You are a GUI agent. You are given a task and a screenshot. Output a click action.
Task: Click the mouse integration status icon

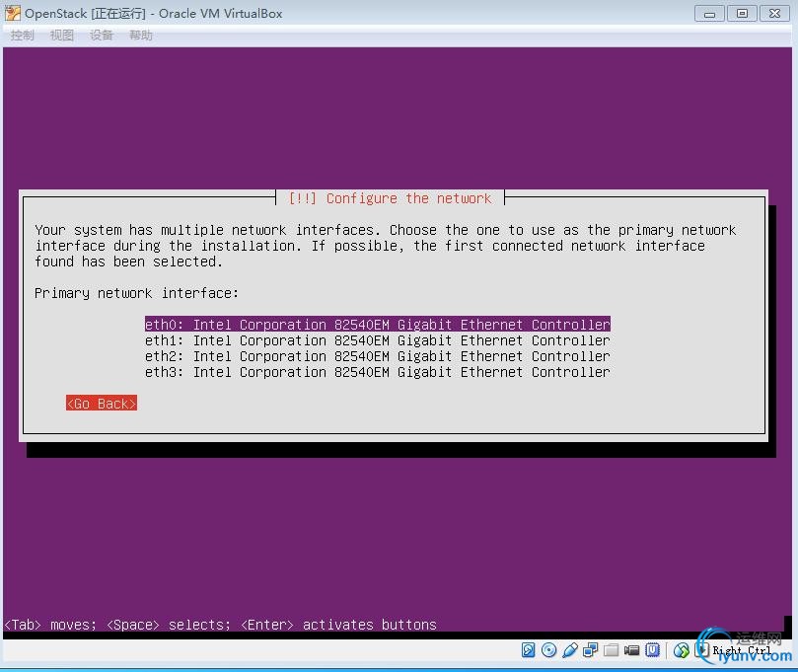click(682, 650)
